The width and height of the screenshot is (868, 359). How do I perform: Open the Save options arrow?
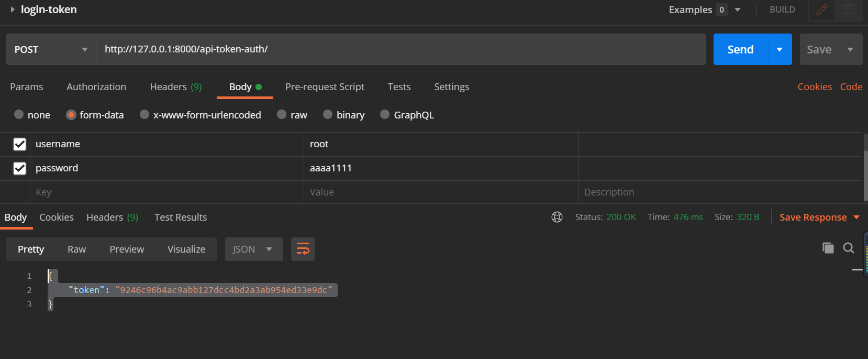tap(850, 49)
